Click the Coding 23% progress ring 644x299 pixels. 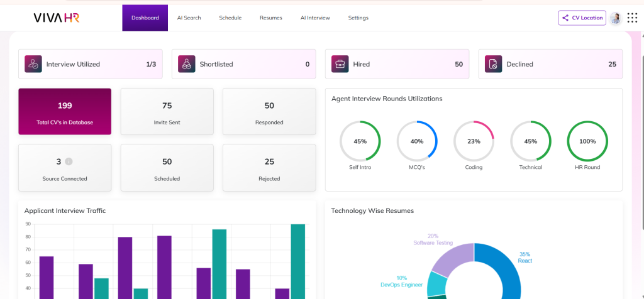click(x=474, y=141)
